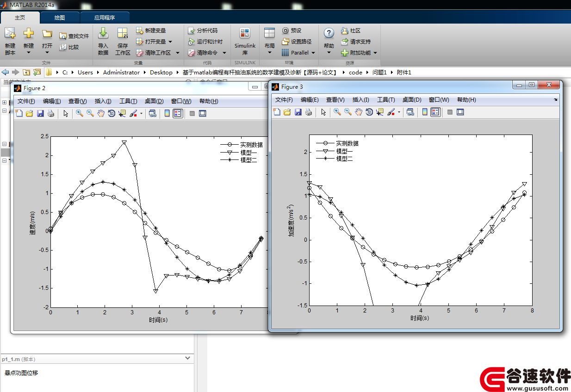Screen dimensions: 571x392
Task: Open Tools (工具) menu in Figure 3
Action: click(x=386, y=100)
